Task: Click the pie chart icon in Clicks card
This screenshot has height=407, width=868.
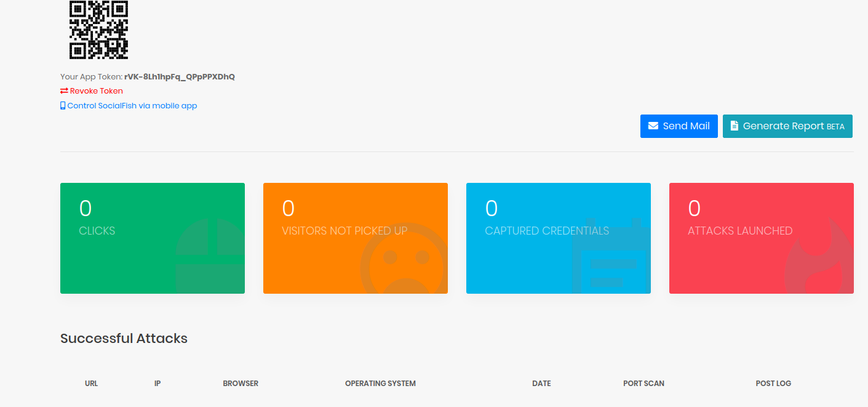Action: (210, 256)
